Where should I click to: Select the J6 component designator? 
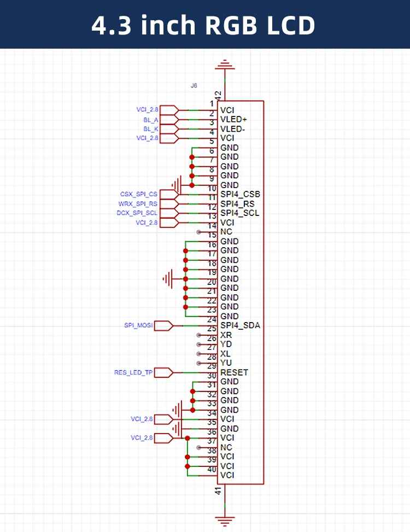pyautogui.click(x=194, y=85)
